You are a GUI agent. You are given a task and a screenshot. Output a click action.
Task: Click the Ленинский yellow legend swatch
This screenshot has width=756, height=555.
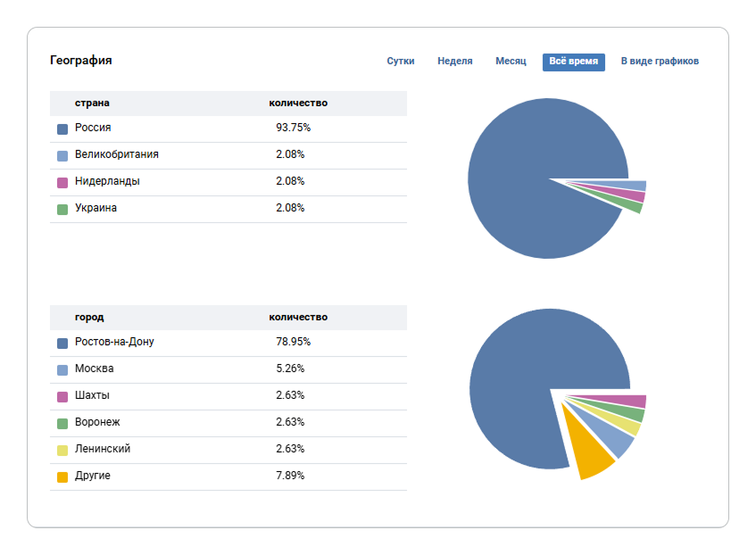[x=62, y=450]
